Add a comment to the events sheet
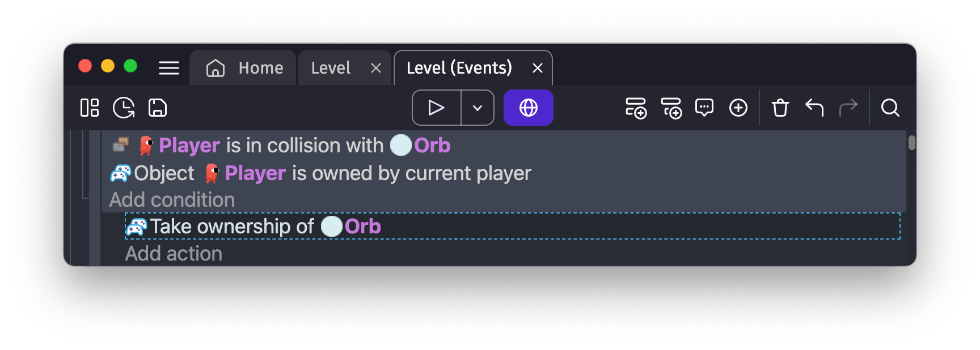The width and height of the screenshot is (980, 350). click(704, 108)
